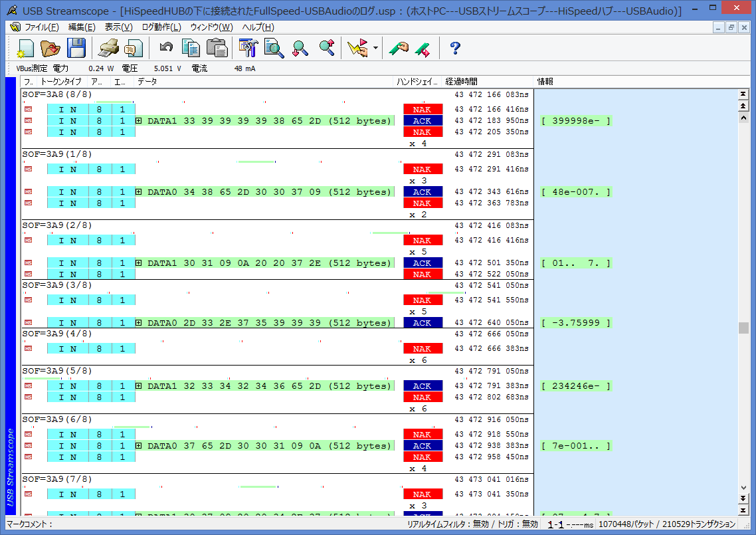This screenshot has width=756, height=535.
Task: Select the SOF=3A9(4/8) frame header
Action: tap(57, 334)
